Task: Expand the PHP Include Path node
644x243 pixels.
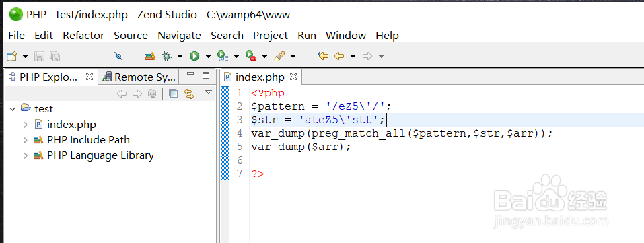Action: [x=26, y=140]
